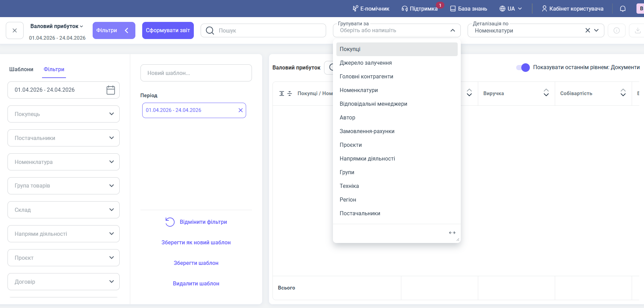Expand the Покупець filter dropdown
Screen dimensions: 644x308
tap(64, 114)
